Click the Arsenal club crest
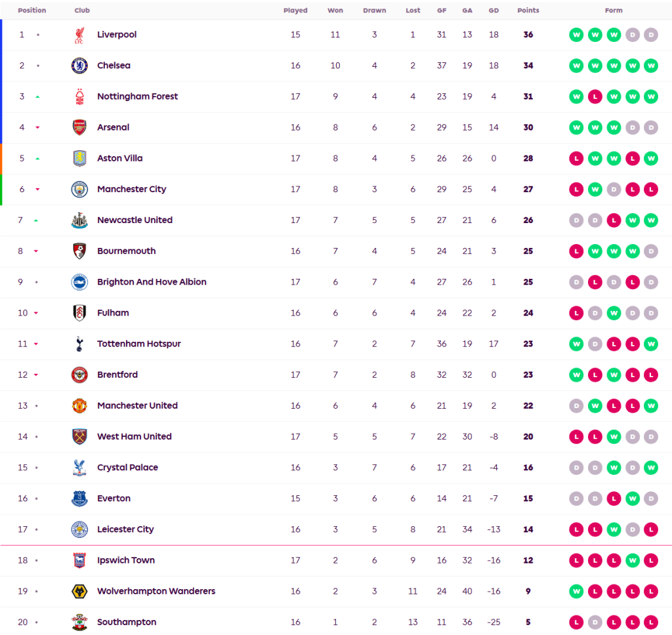The image size is (672, 635). pos(79,127)
